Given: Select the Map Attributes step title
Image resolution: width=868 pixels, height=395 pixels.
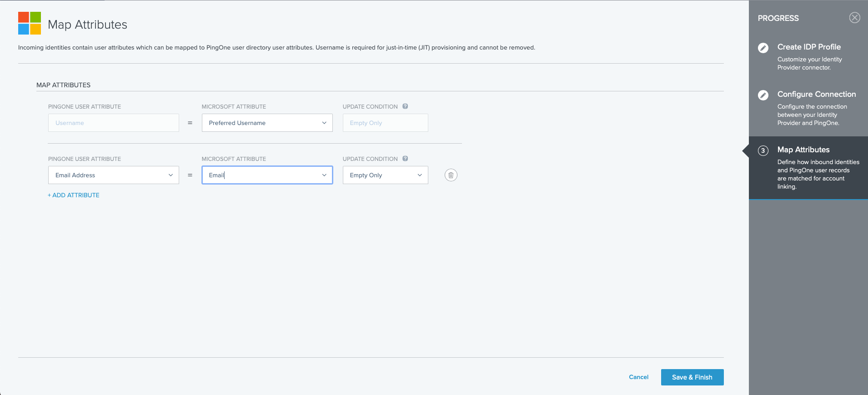Looking at the screenshot, I should pos(803,150).
